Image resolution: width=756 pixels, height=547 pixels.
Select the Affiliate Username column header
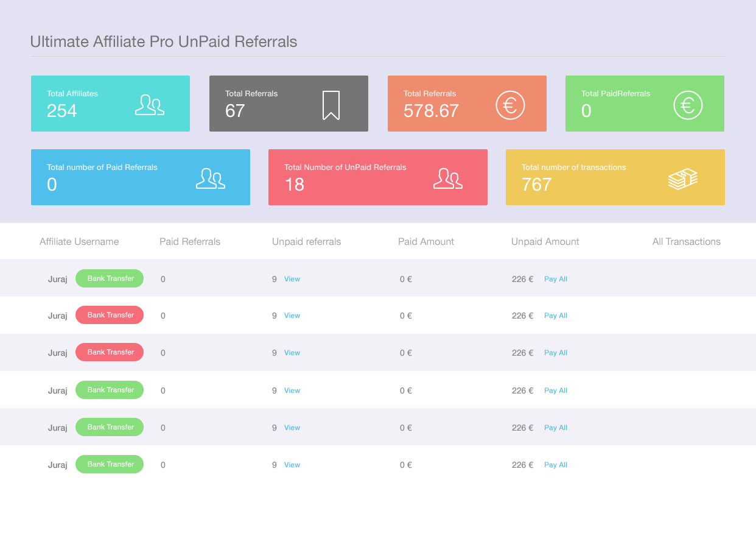[79, 242]
